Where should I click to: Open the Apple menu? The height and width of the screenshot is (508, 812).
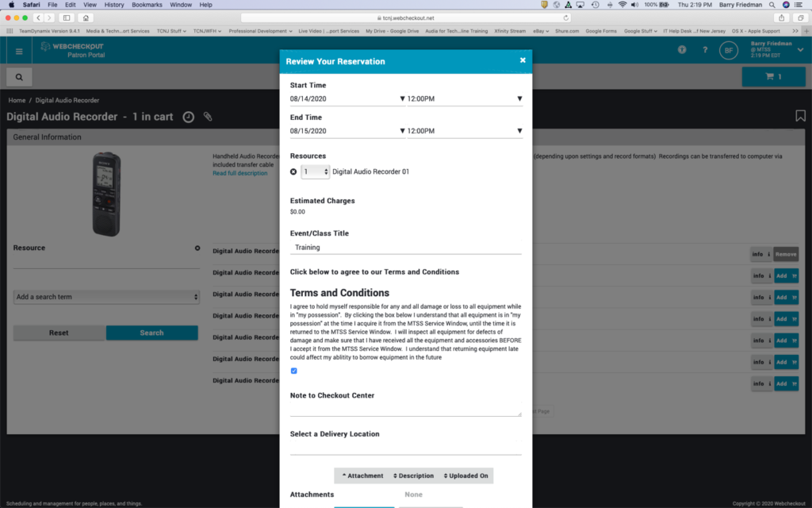click(x=11, y=5)
